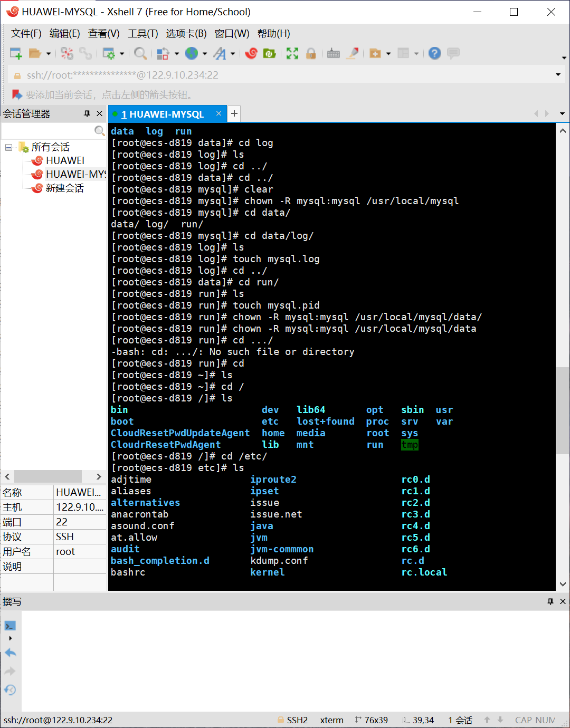Expand the Font dropdown arrow

233,53
